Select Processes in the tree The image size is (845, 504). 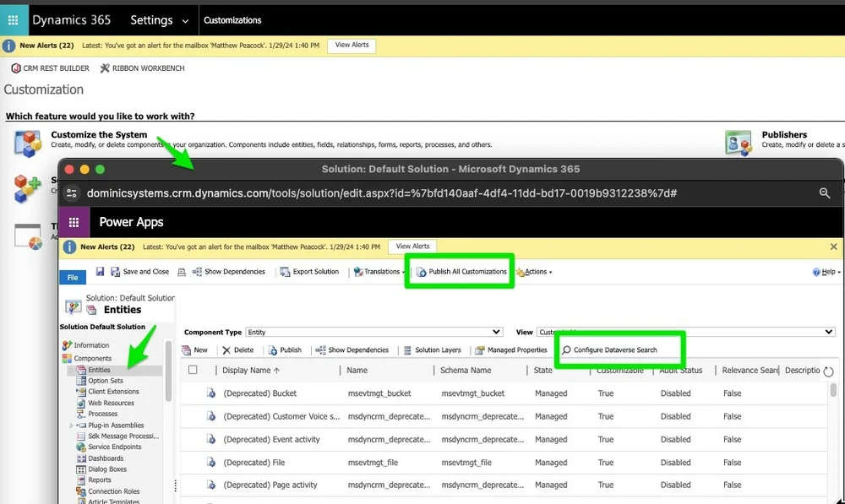[x=97, y=414]
